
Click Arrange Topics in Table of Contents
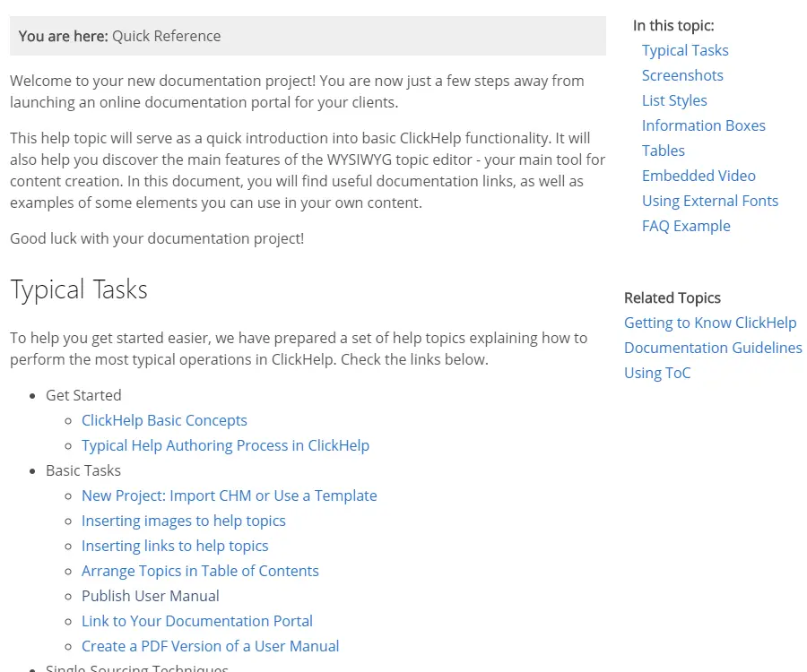tap(200, 571)
